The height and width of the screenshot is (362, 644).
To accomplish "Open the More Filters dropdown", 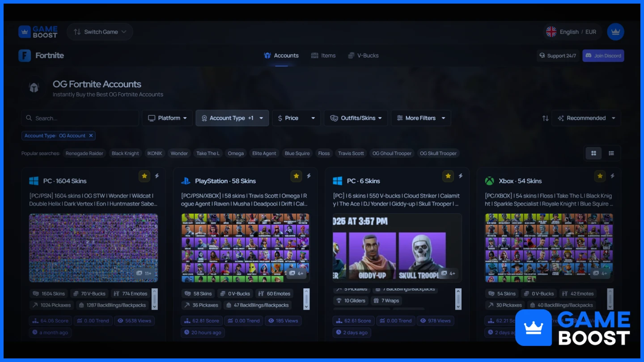I will [421, 118].
